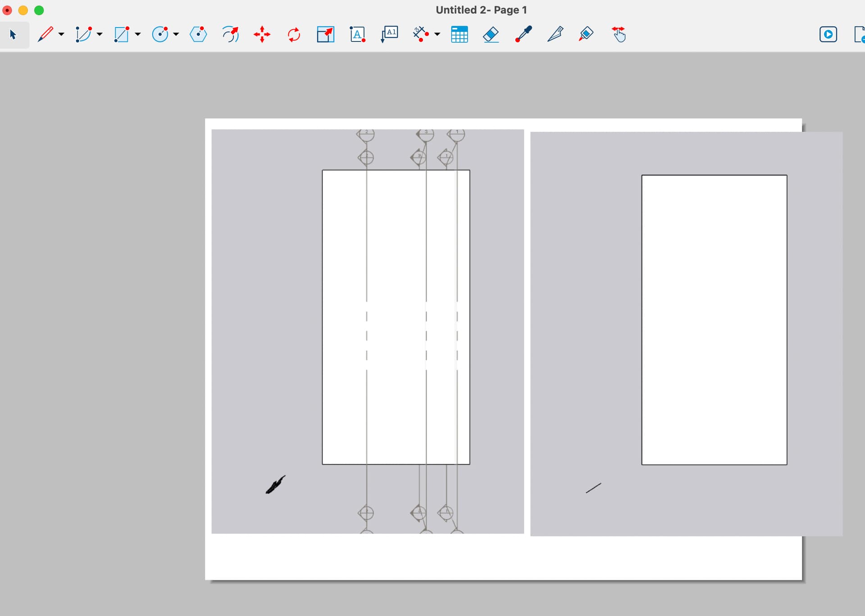Image resolution: width=865 pixels, height=616 pixels.
Task: Expand the Line tool dropdown arrow
Action: tap(61, 35)
